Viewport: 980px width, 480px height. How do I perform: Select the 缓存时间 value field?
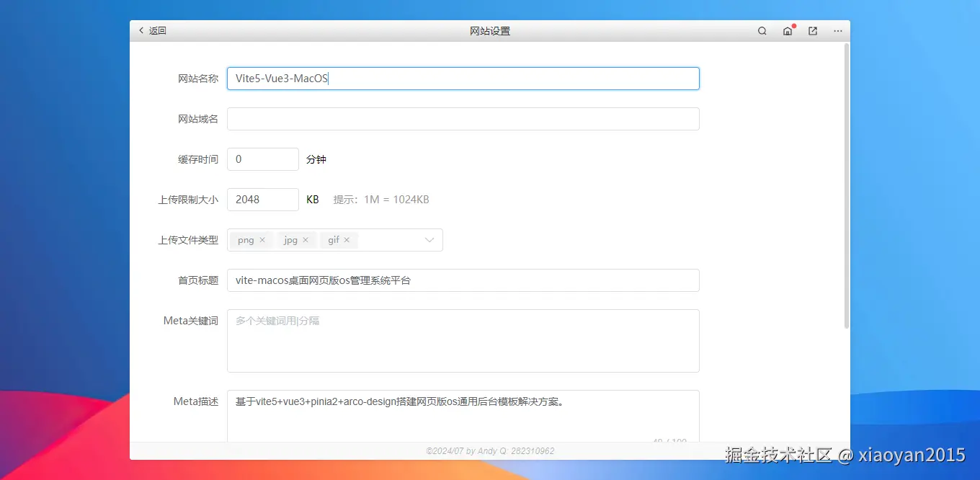[x=262, y=159]
